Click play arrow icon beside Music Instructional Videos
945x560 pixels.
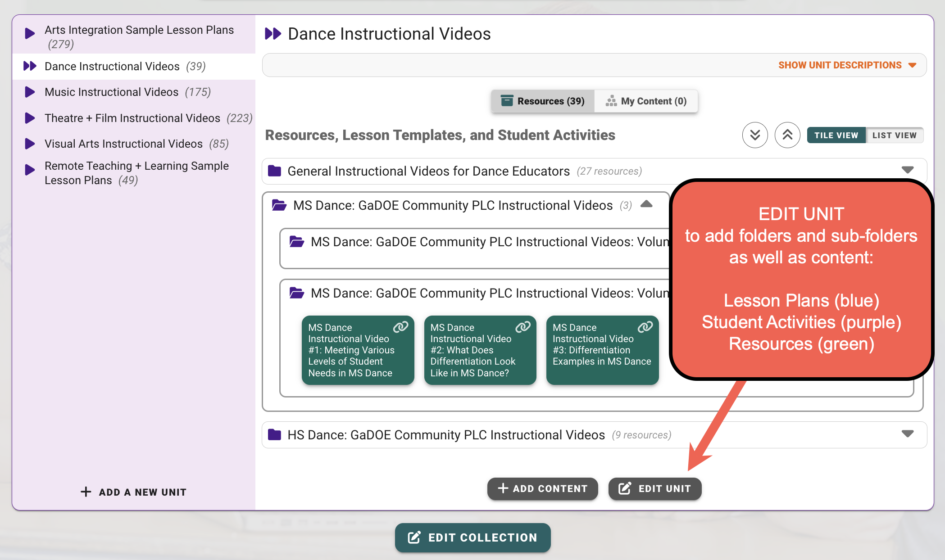30,92
